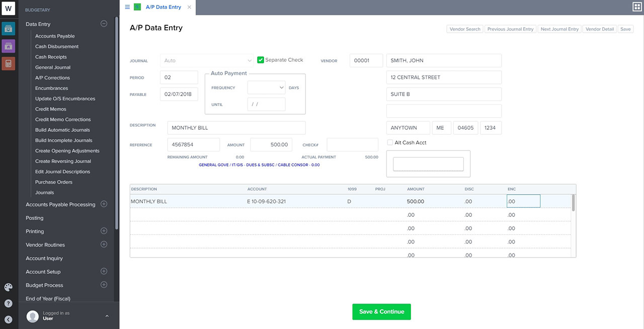Open Journals in sidebar

44,193
